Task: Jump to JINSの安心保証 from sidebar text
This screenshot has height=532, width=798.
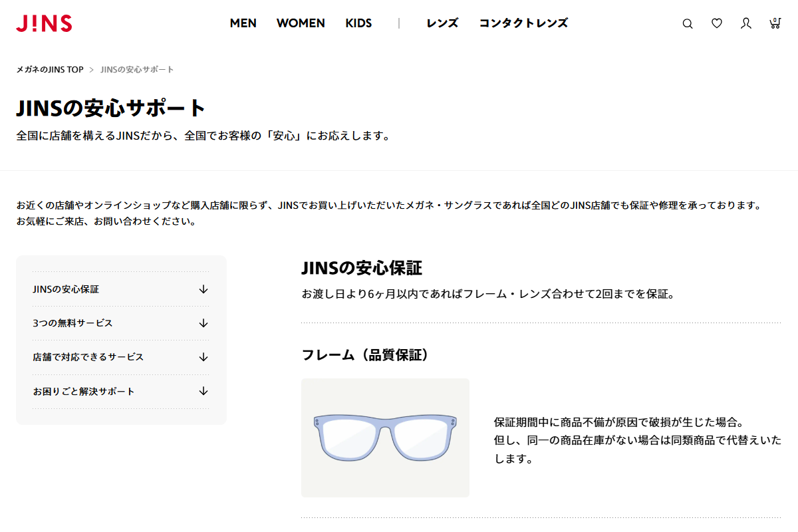Action: (66, 289)
